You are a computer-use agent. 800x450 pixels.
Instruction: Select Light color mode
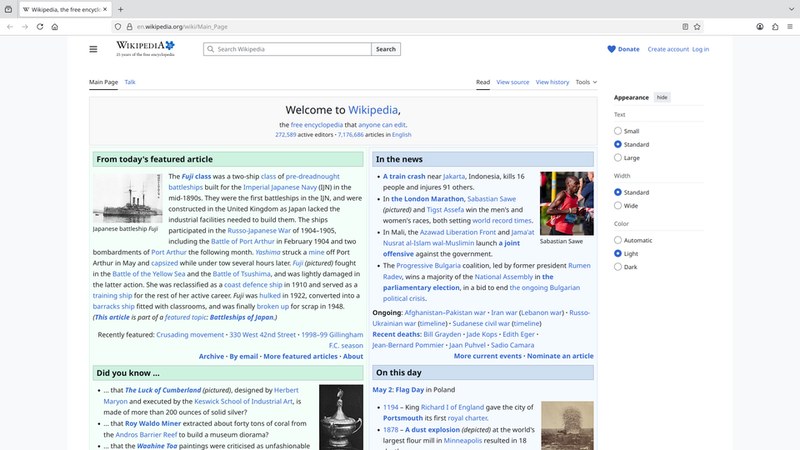[x=618, y=254]
